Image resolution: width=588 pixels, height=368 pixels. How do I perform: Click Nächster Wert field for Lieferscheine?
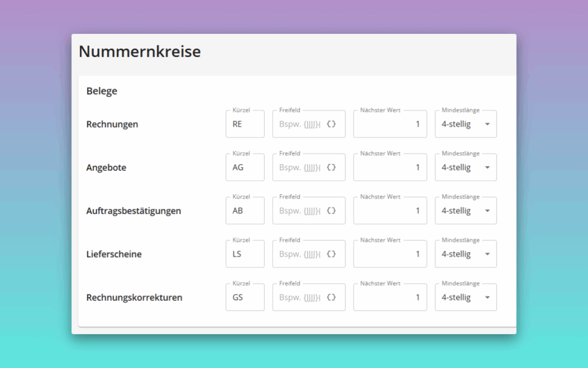(x=389, y=254)
